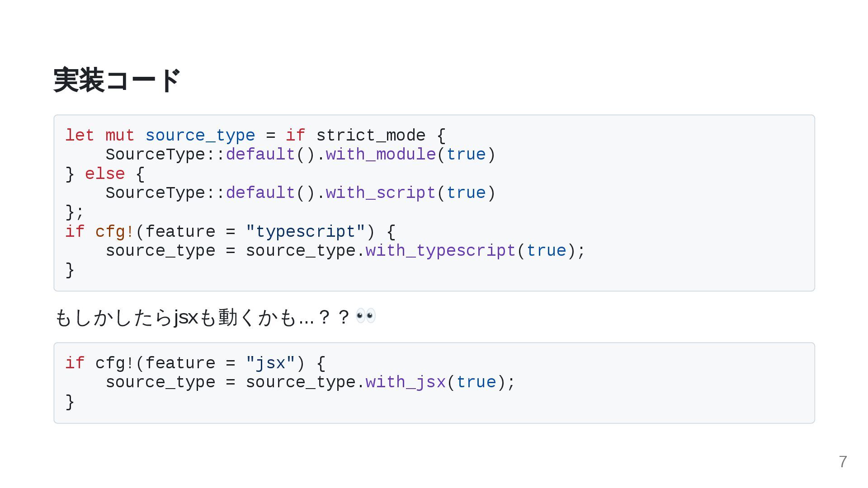Click the 'with_module' method call

click(380, 155)
